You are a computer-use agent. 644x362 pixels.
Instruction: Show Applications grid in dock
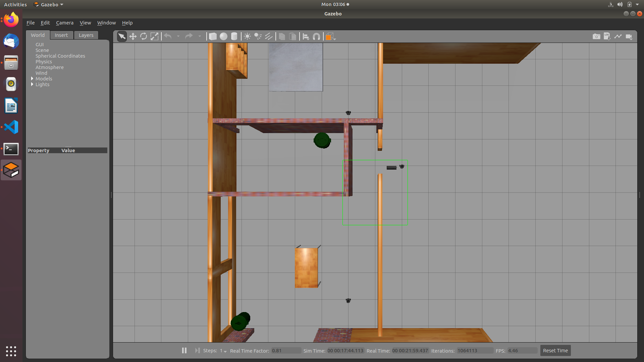11,351
